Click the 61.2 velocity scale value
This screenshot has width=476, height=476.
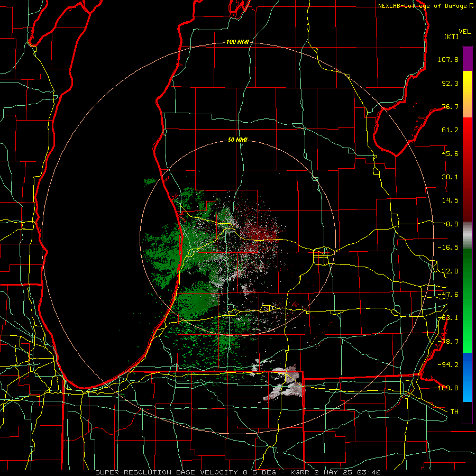click(x=450, y=130)
